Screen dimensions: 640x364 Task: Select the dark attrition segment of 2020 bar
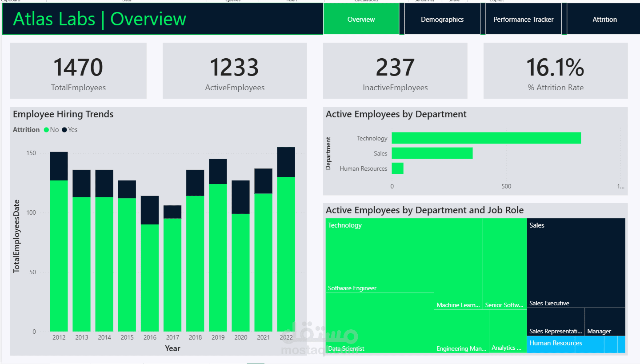(240, 197)
